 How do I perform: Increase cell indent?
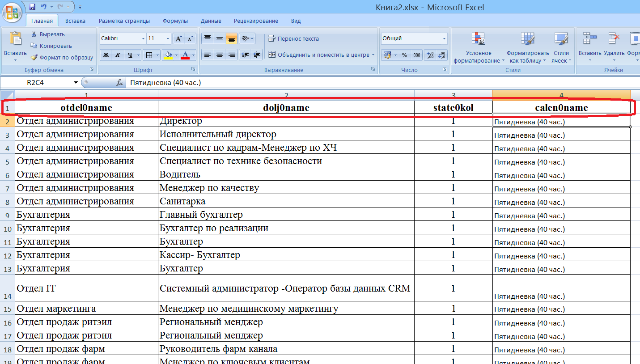pos(257,55)
